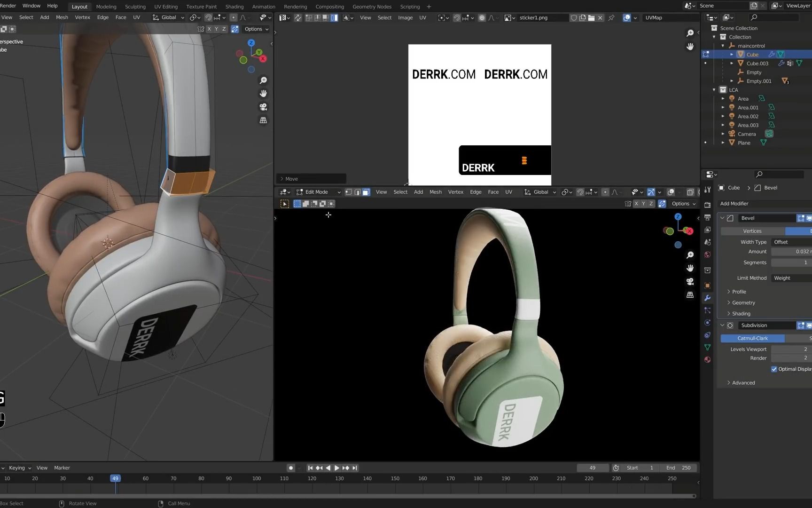This screenshot has width=812, height=508.
Task: Click the Cube mesh icon in outliner
Action: click(x=741, y=55)
